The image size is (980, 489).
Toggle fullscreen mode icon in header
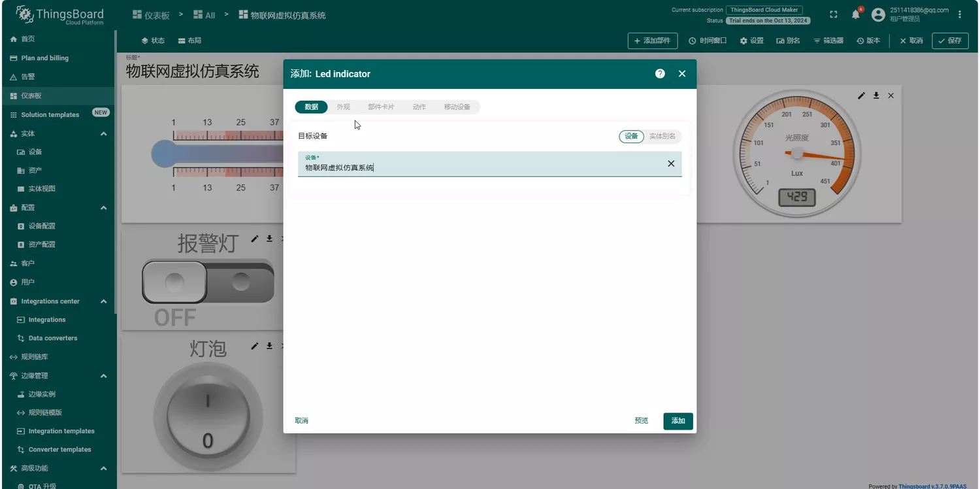(x=833, y=14)
